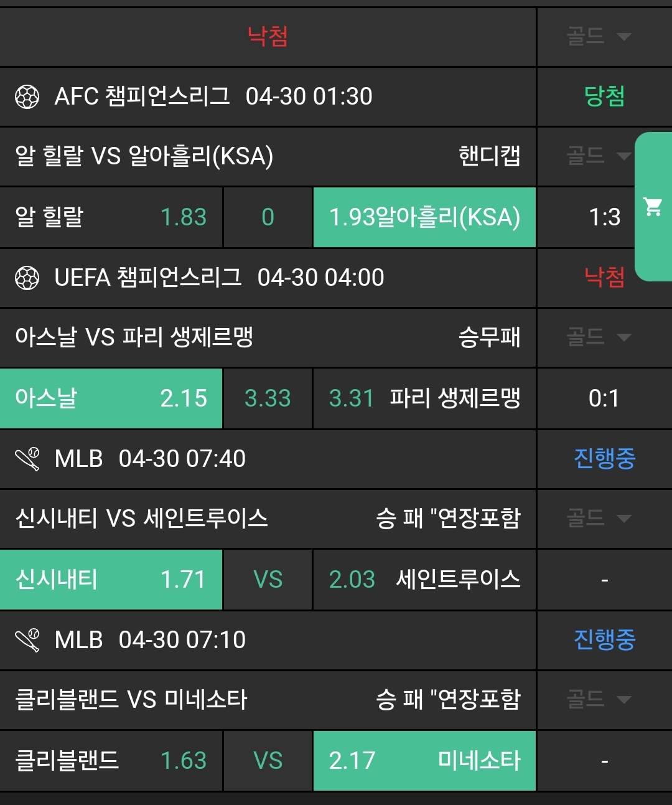The image size is (672, 805).
Task: Toggle the 미네소타 2.17 selection
Action: tap(424, 761)
